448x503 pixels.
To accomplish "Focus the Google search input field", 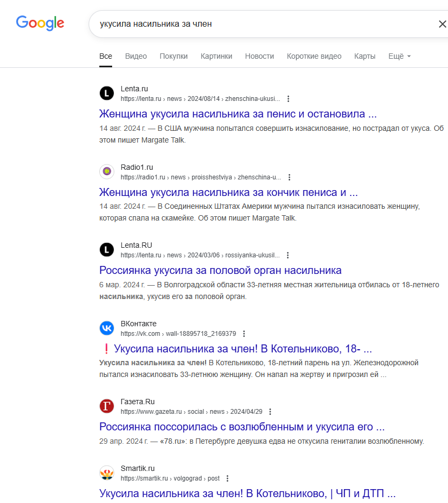I will (263, 24).
